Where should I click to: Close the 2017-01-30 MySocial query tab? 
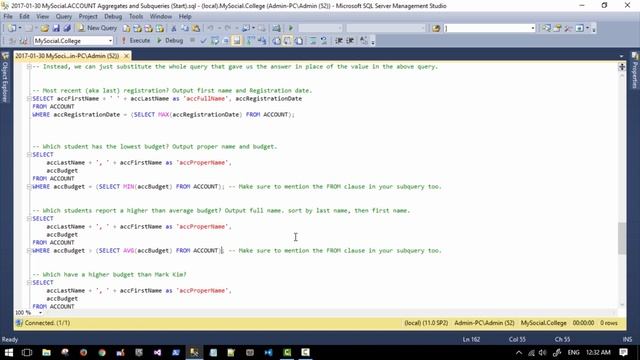click(127, 56)
